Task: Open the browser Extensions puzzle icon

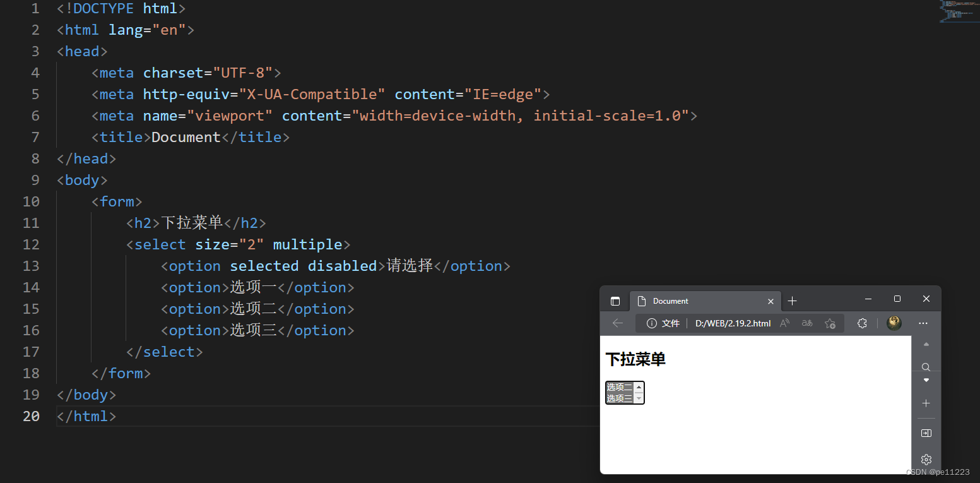Action: (x=862, y=323)
